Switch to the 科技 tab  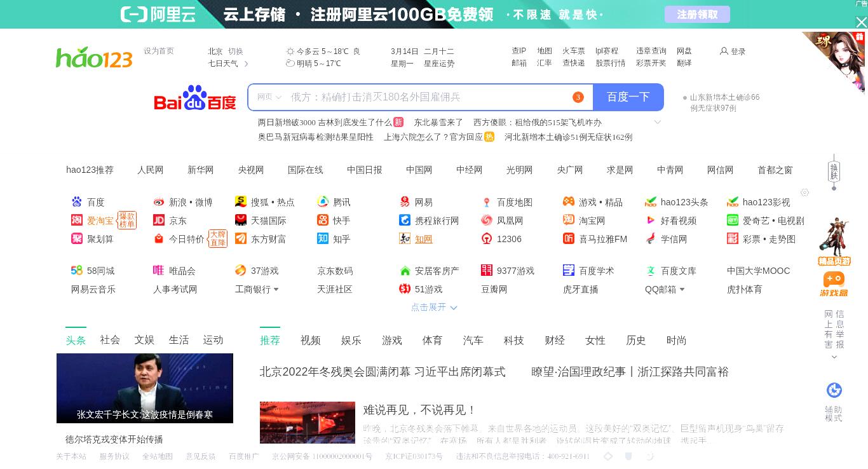(x=514, y=341)
